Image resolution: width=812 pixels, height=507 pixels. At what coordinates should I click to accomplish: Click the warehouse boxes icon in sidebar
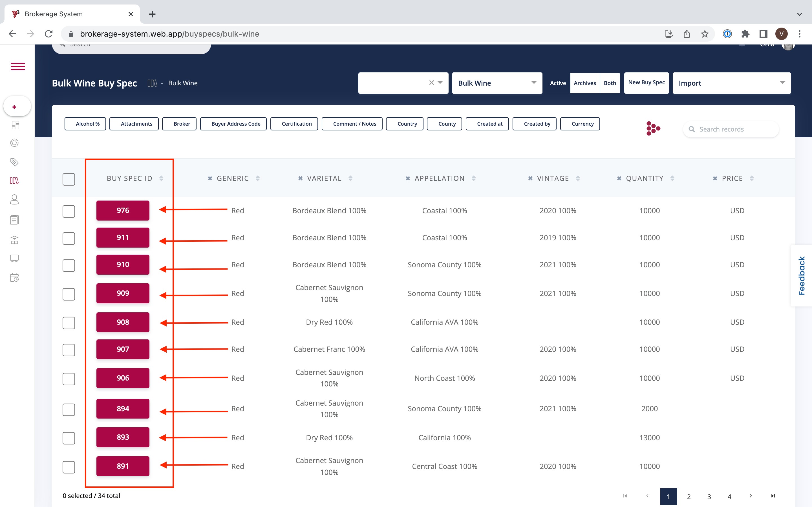tap(14, 240)
